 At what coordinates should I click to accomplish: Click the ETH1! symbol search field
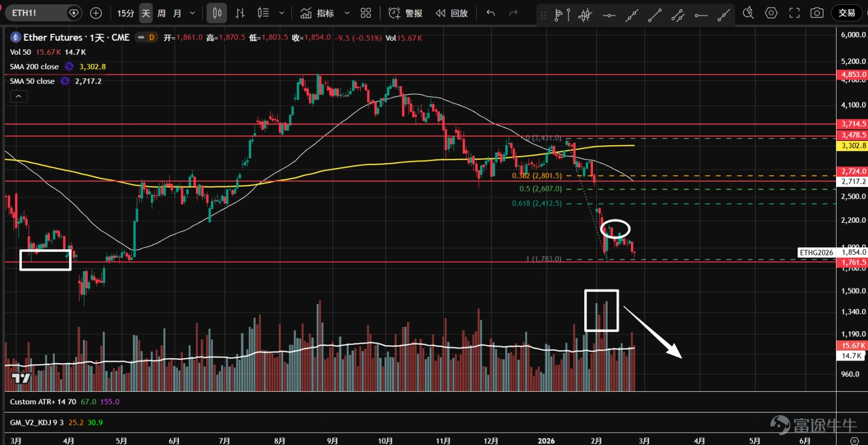pos(43,13)
